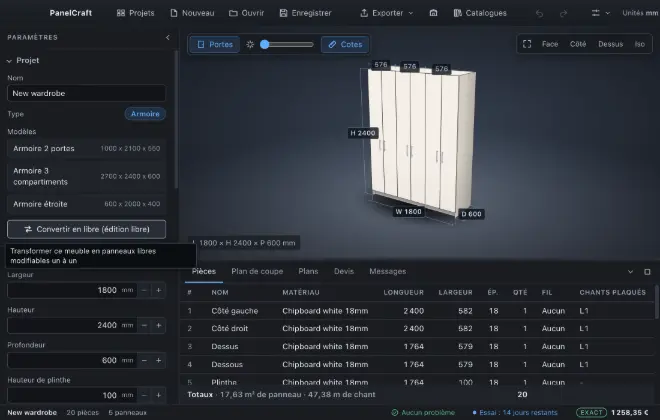Edit the project Nom field
Viewport: 660px width, 420px height.
[86, 93]
